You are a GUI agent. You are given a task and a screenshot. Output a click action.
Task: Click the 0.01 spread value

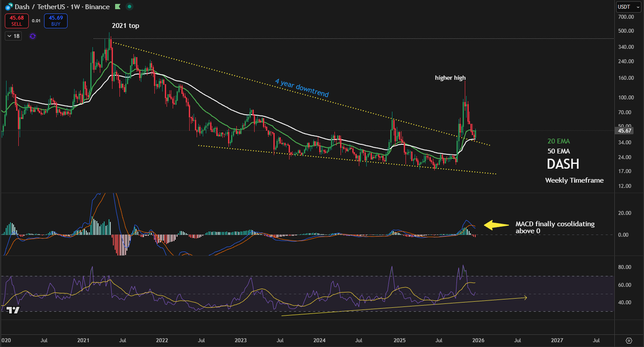[x=35, y=21]
